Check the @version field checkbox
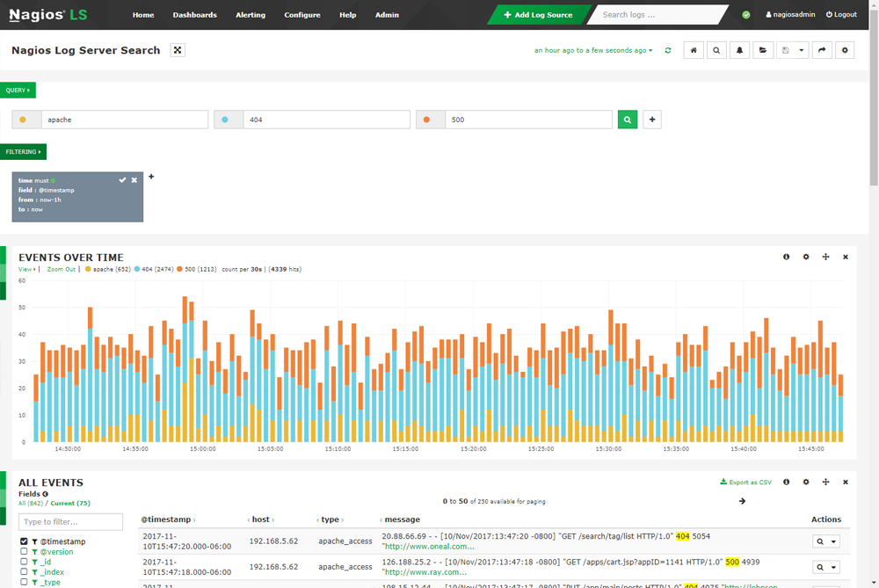This screenshot has width=879, height=588. 25,552
